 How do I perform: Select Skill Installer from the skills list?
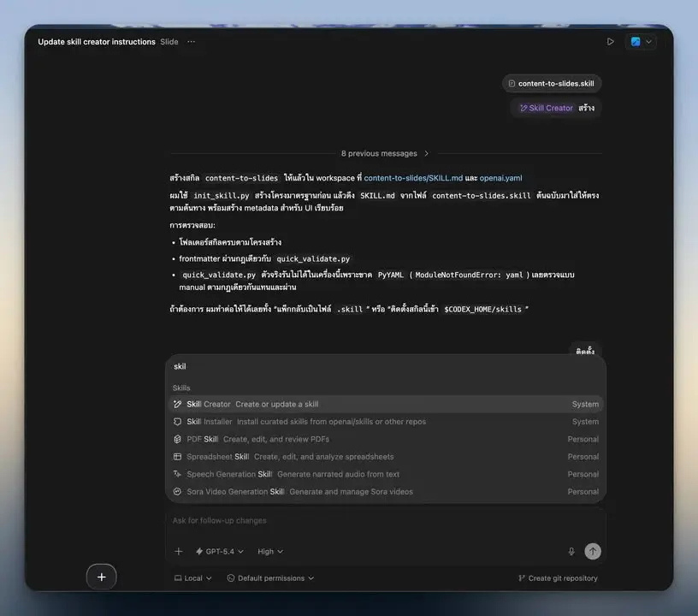coord(386,422)
